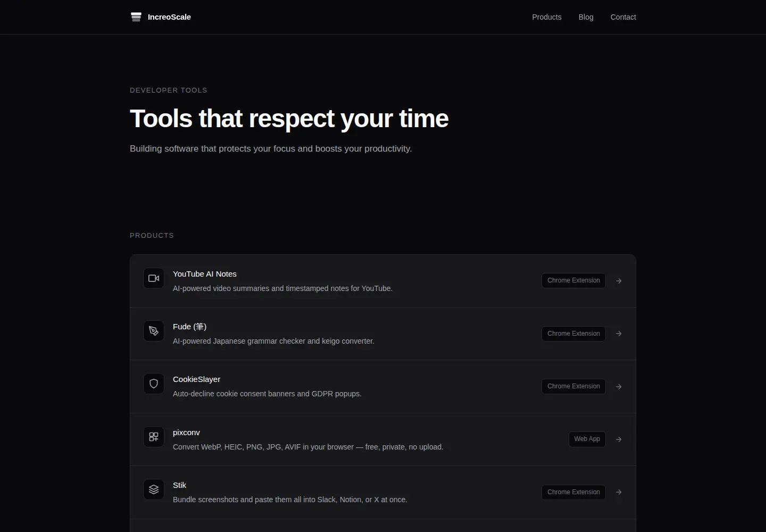This screenshot has height=532, width=766.
Task: Click the DEVELOPER TOOLS label
Action: (x=169, y=90)
